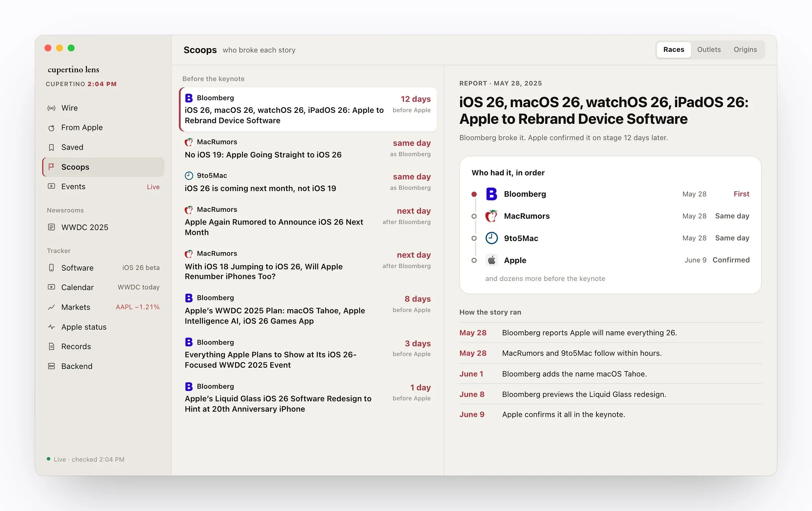Click the From Apple icon in sidebar
The height and width of the screenshot is (511, 812).
pos(52,128)
